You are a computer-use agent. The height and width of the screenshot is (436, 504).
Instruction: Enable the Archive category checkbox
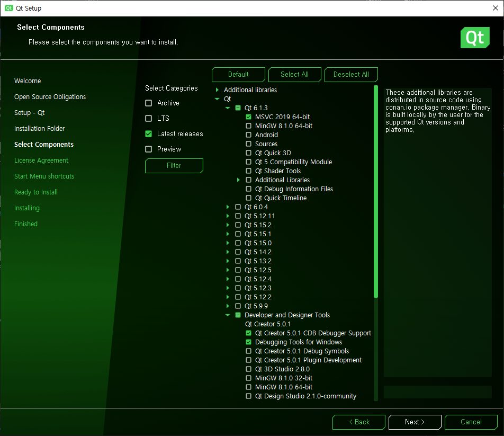click(148, 103)
